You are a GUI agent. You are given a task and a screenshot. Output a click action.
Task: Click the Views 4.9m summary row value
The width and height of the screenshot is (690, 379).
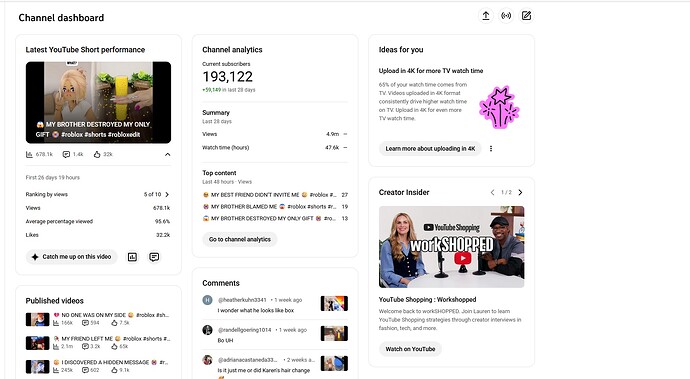click(x=332, y=134)
